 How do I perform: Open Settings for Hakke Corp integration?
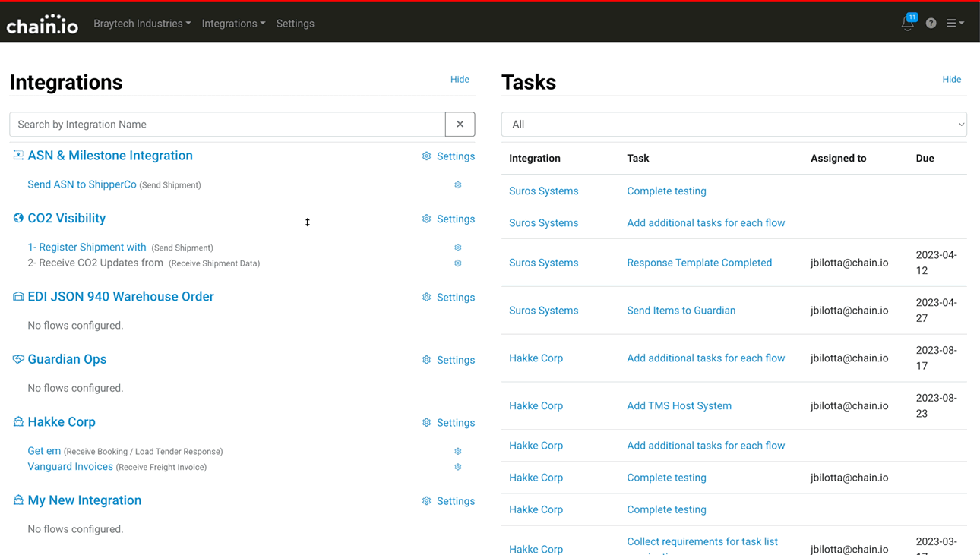click(x=448, y=423)
